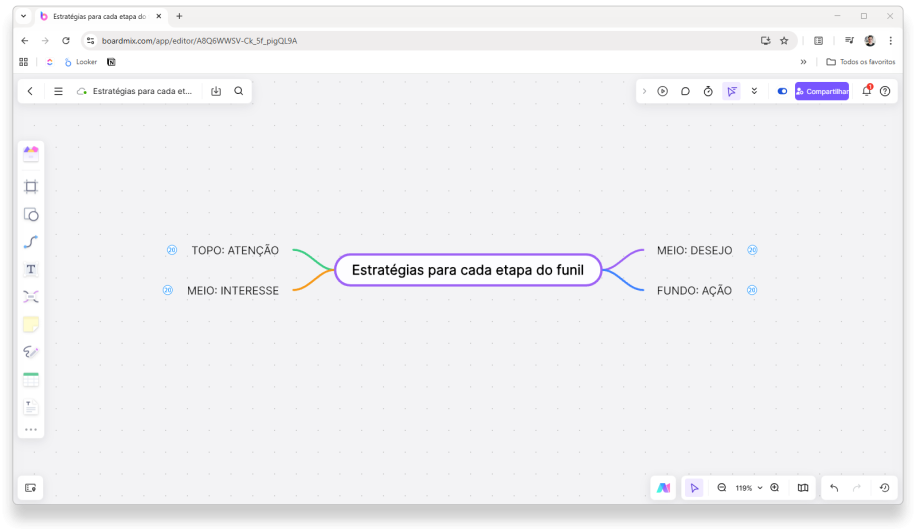Toggle the blue switch beside Compartilhar

coord(782,91)
